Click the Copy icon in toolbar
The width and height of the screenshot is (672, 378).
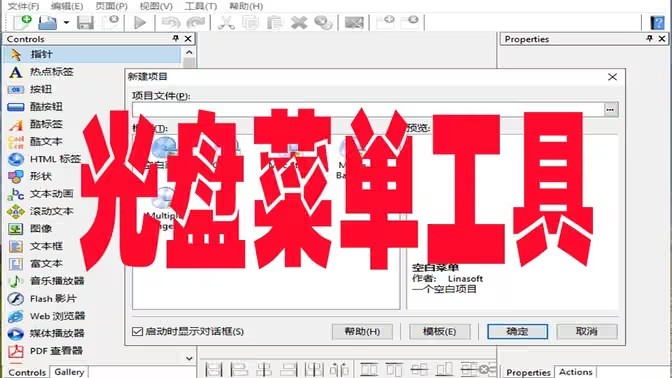point(250,22)
